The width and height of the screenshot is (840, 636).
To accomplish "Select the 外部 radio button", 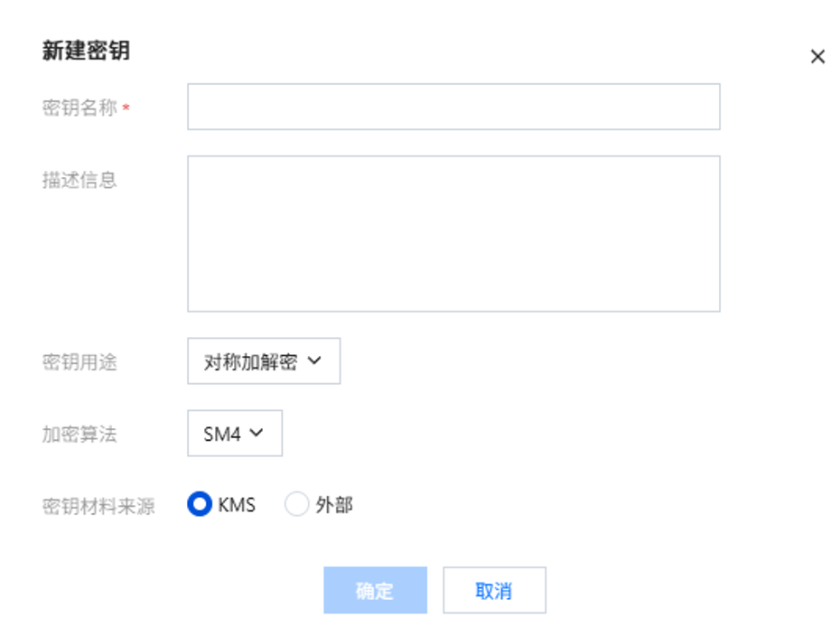I will click(x=296, y=505).
